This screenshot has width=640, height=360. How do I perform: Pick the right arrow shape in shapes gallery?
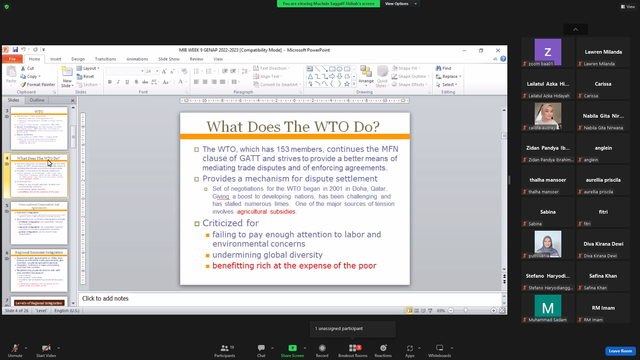[x=332, y=76]
